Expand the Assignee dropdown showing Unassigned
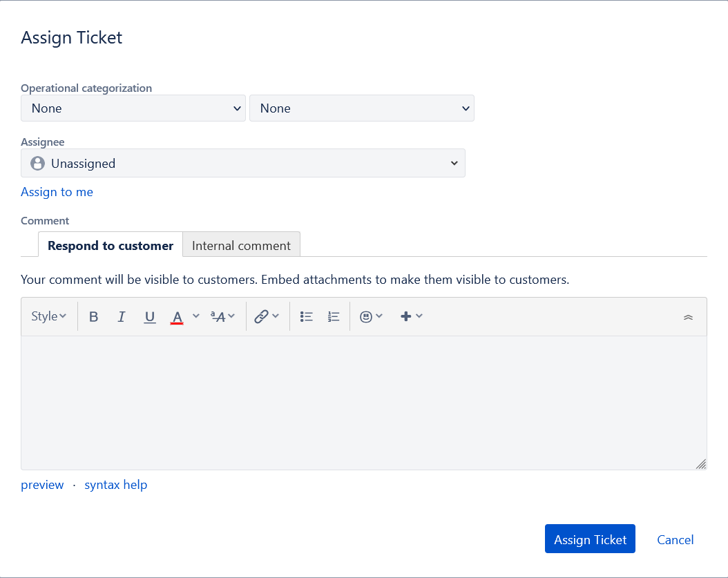 point(243,163)
